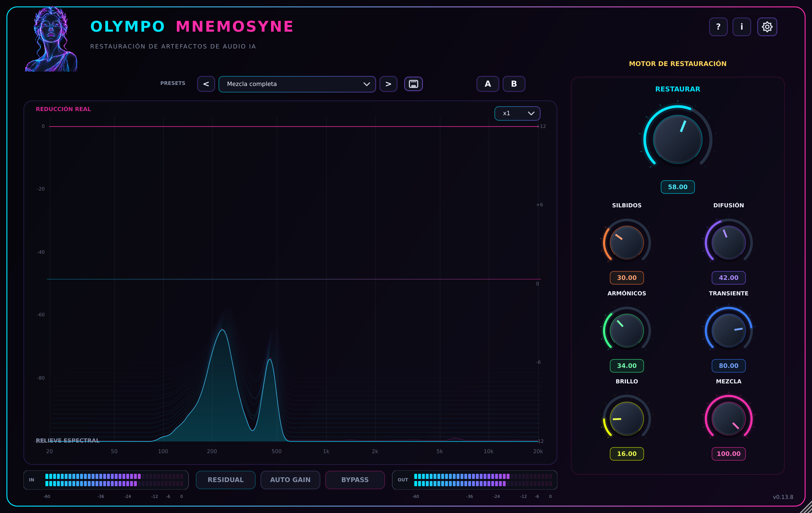This screenshot has height=513, width=812.
Task: Open the Mezcla completa preset dropdown
Action: [297, 84]
